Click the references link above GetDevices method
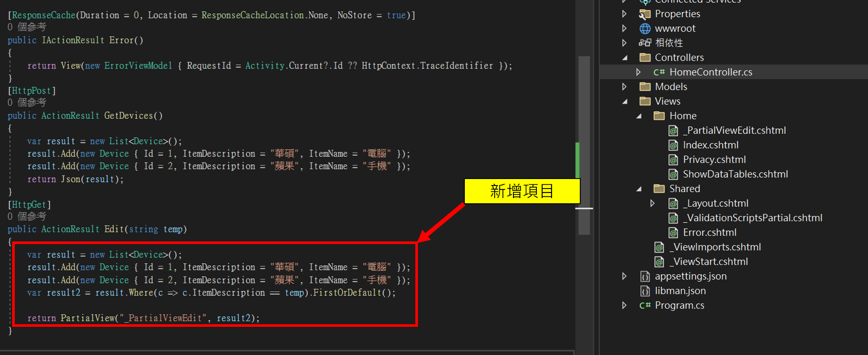Image resolution: width=868 pixels, height=355 pixels. 27,103
